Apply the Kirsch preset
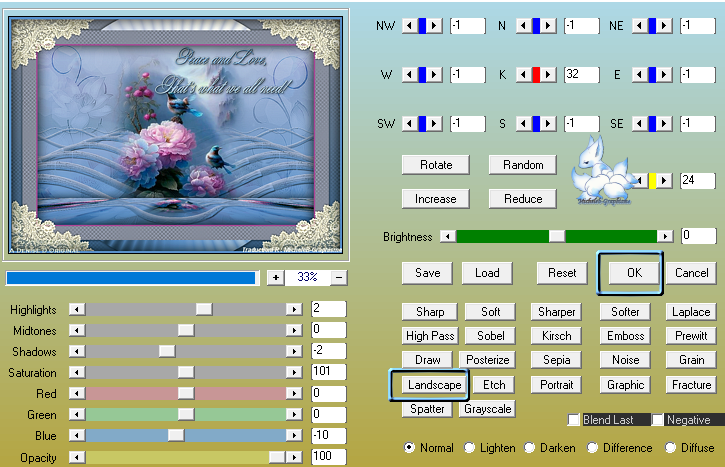The width and height of the screenshot is (725, 467). (x=556, y=336)
